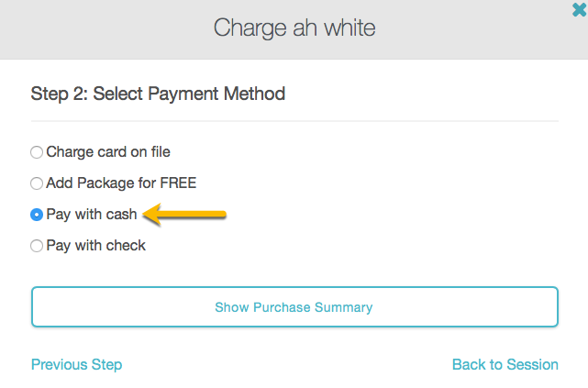Click the Pay with cash label text
This screenshot has height=388, width=588.
click(92, 215)
